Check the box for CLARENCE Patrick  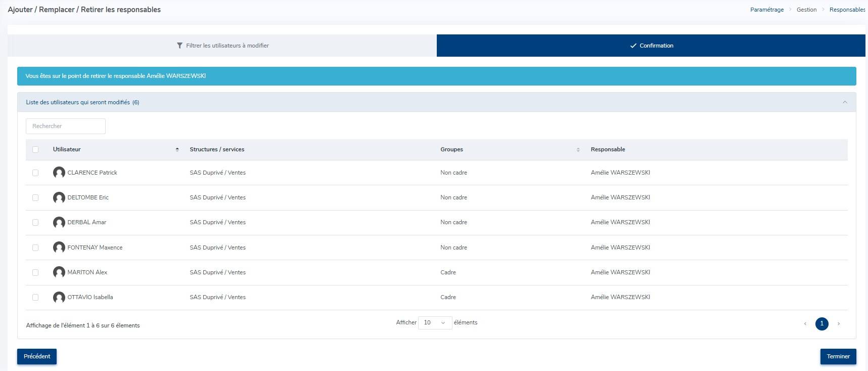click(35, 173)
